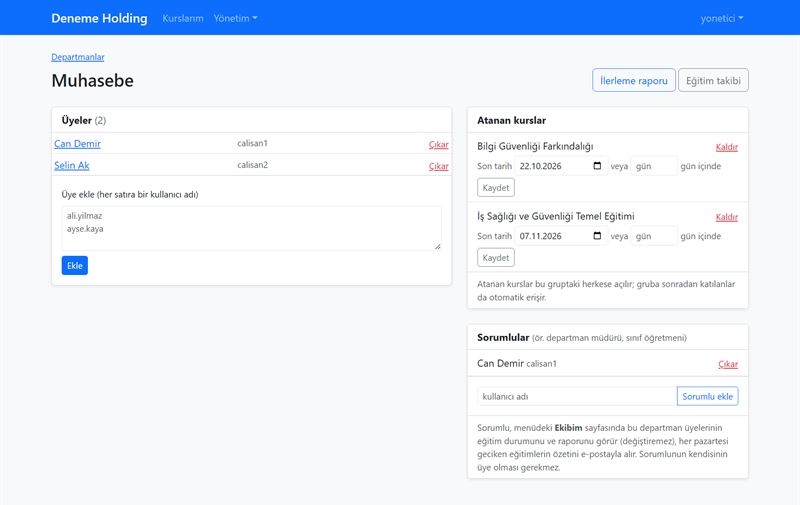Edit deadline date 07.11.2026 field

(561, 236)
